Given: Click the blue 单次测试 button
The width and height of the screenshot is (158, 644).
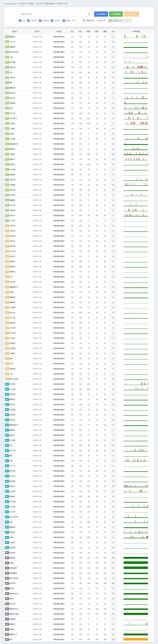Looking at the screenshot, I should tap(101, 14).
